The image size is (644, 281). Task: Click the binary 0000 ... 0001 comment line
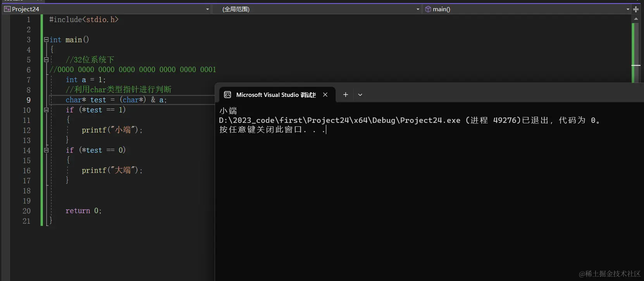click(x=133, y=70)
